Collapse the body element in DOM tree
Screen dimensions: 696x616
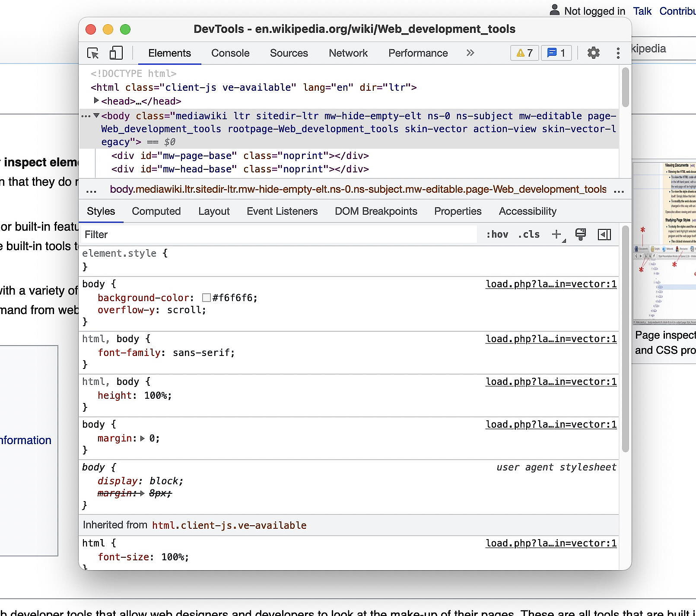96,116
